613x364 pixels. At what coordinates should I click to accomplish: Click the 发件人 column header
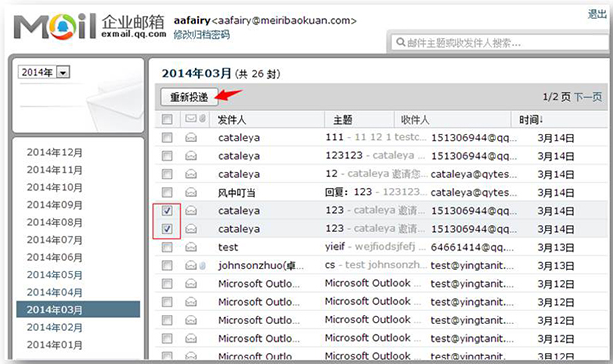(232, 120)
